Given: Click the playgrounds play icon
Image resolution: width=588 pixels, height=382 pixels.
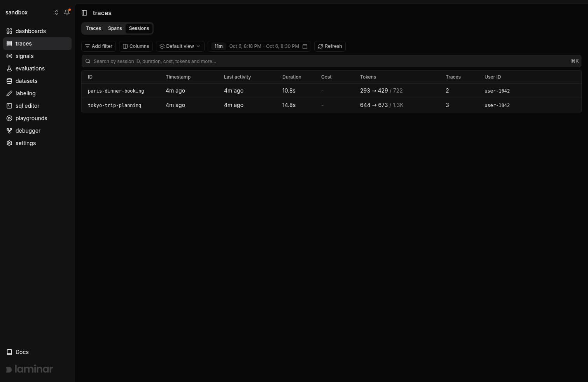Looking at the screenshot, I should click(9, 118).
